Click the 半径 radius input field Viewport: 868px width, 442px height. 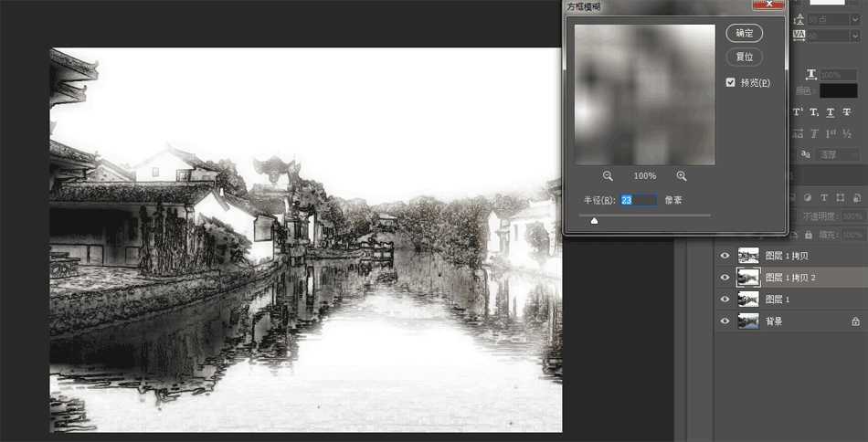638,200
